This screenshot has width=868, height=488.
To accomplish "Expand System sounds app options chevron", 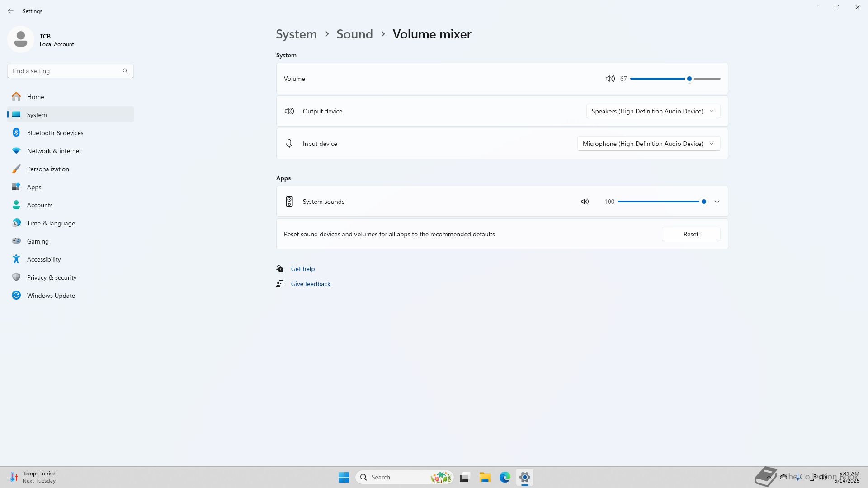I will (x=717, y=202).
